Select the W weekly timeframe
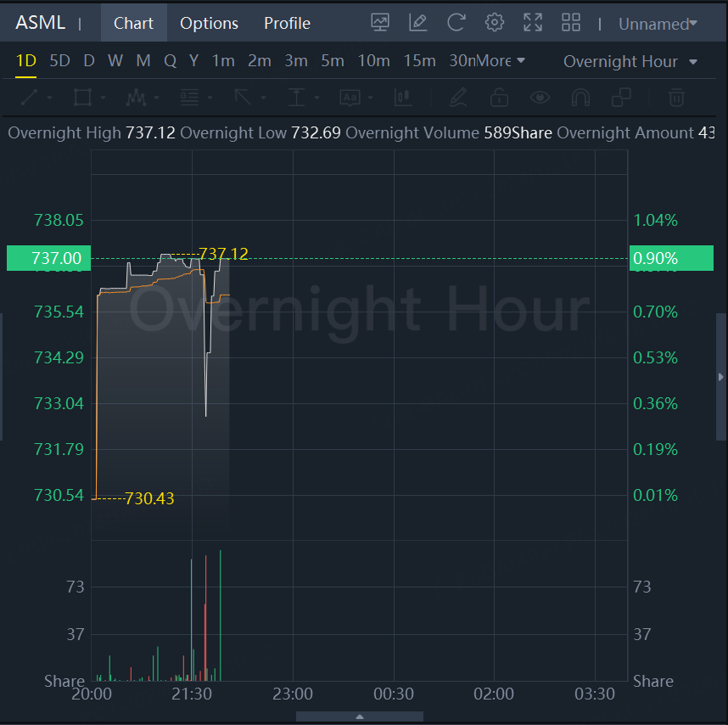Viewport: 728px width, 725px height. pos(115,61)
